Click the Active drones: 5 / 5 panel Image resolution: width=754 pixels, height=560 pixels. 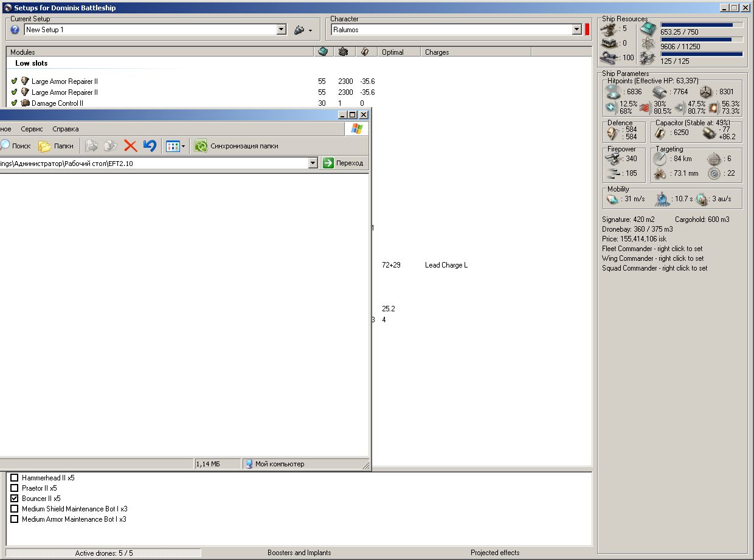click(104, 553)
